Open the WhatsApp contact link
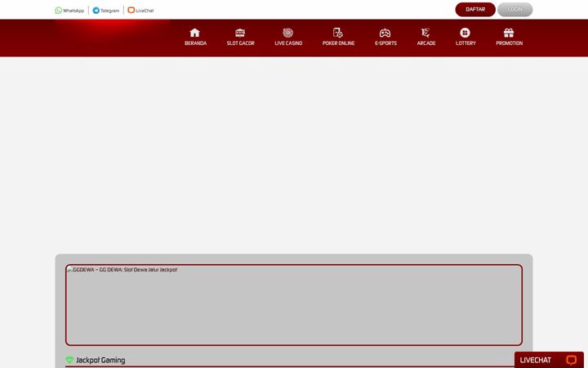Viewport: 588px width, 368px height. [69, 11]
